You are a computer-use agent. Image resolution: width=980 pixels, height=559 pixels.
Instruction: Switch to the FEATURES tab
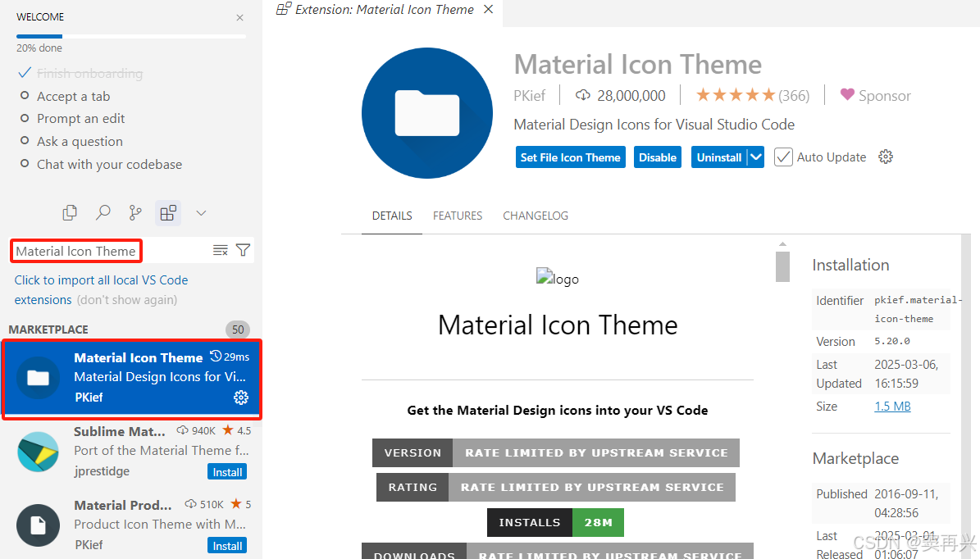tap(458, 216)
